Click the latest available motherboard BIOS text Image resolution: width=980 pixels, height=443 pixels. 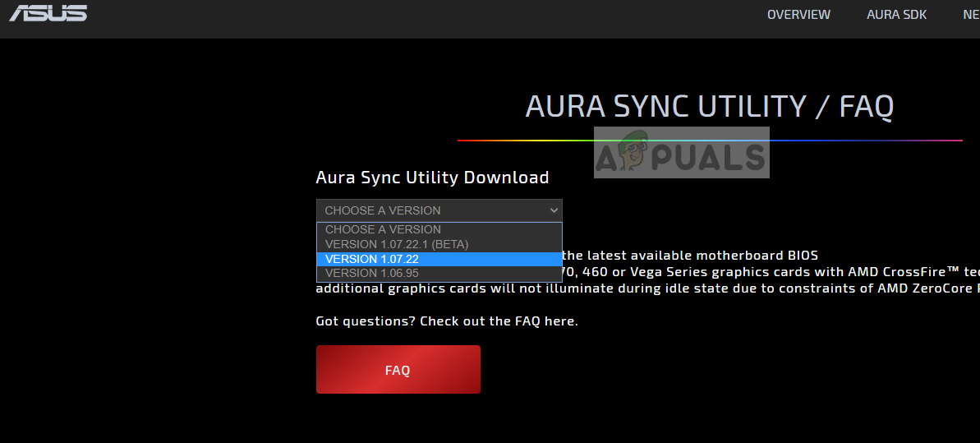(x=691, y=256)
